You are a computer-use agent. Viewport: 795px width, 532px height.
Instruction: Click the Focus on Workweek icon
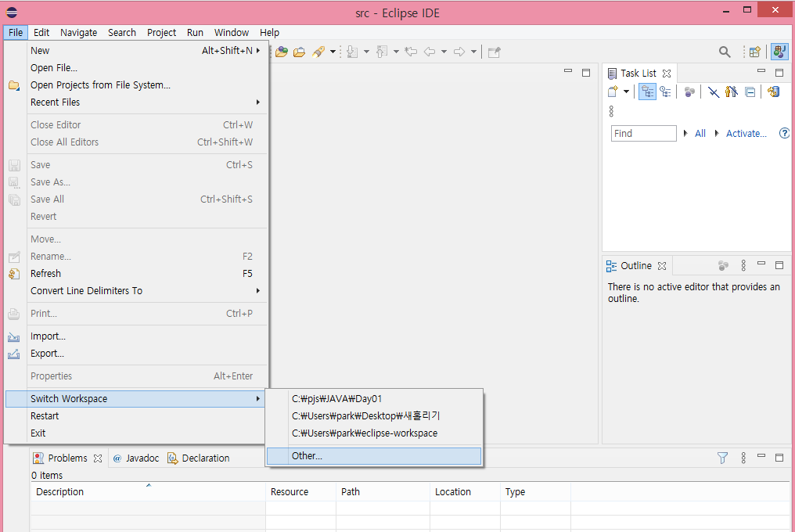[x=689, y=92]
